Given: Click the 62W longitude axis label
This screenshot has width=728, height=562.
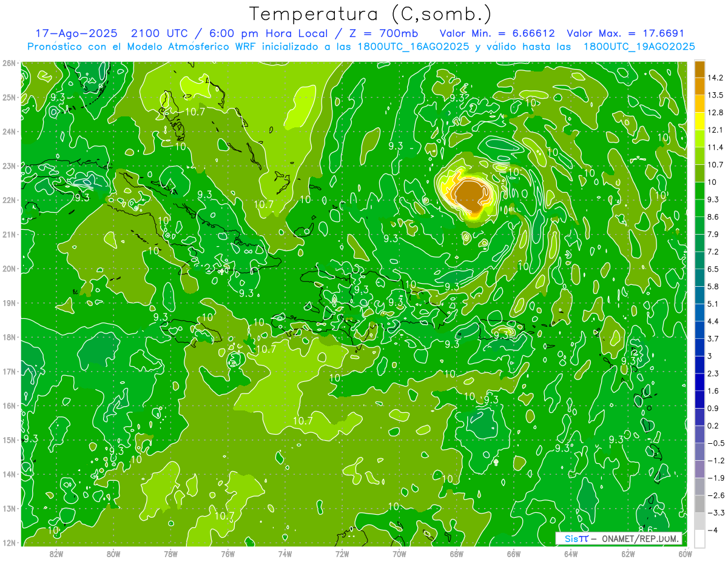Looking at the screenshot, I should click(628, 554).
